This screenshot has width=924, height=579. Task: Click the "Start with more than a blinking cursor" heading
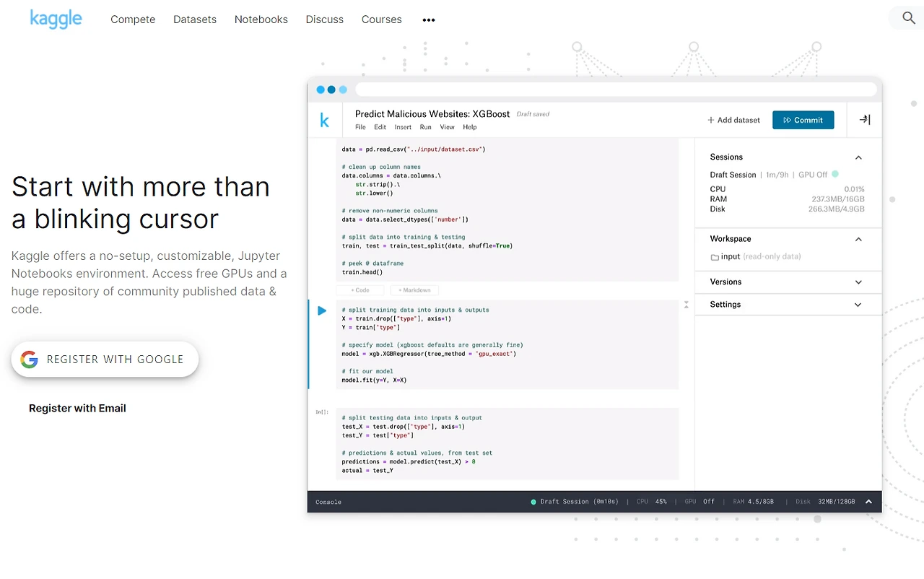(141, 203)
